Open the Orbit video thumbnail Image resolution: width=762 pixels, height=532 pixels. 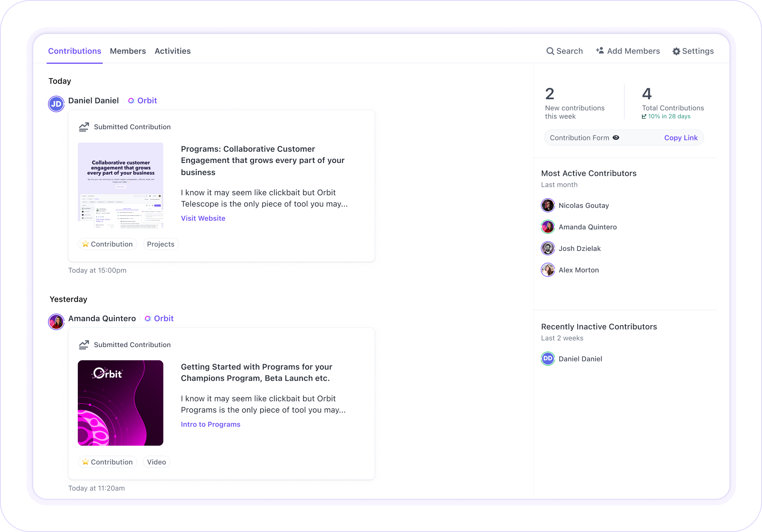[x=120, y=403]
